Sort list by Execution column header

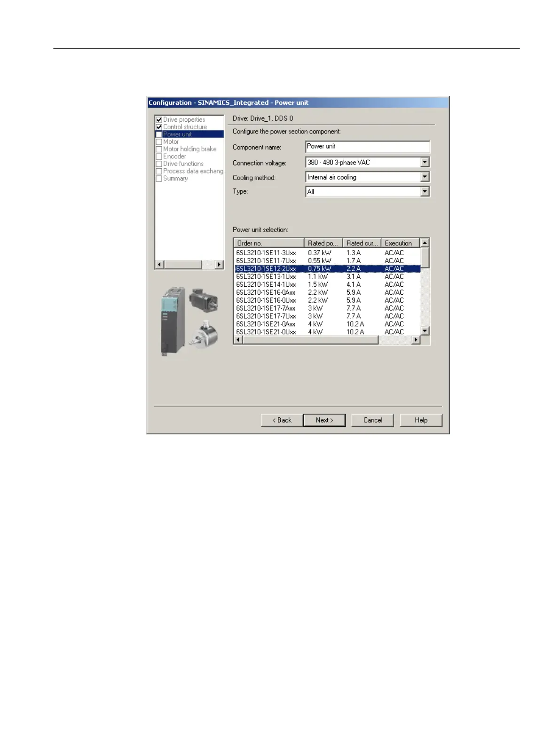(x=400, y=243)
